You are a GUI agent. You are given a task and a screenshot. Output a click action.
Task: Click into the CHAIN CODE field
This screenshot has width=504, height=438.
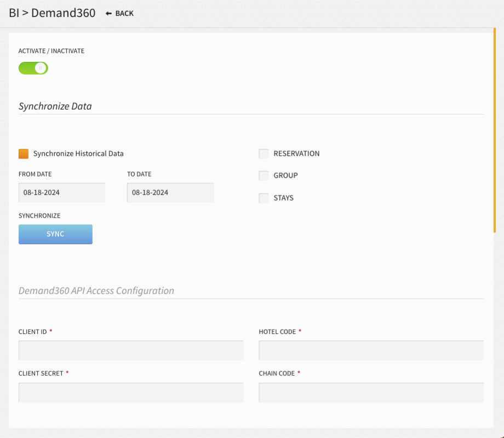371,393
